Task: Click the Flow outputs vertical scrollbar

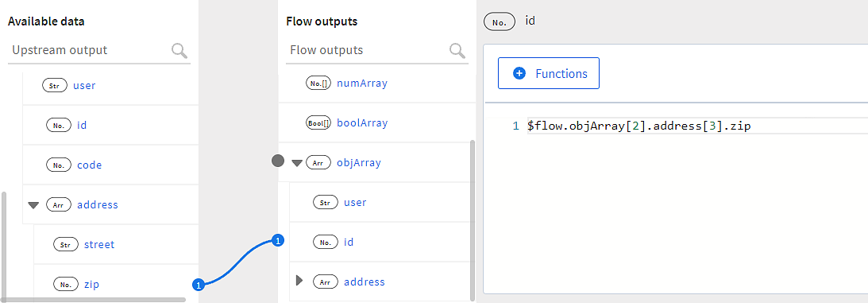Action: [473, 220]
